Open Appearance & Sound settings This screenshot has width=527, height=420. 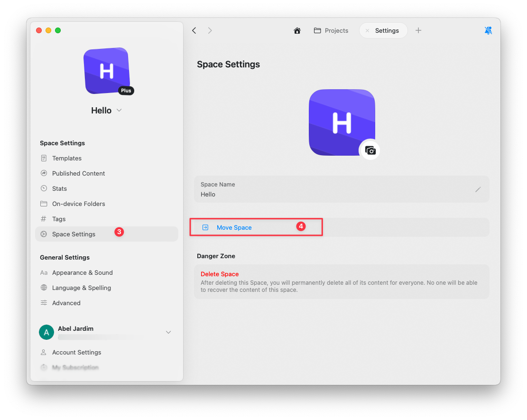107,272
